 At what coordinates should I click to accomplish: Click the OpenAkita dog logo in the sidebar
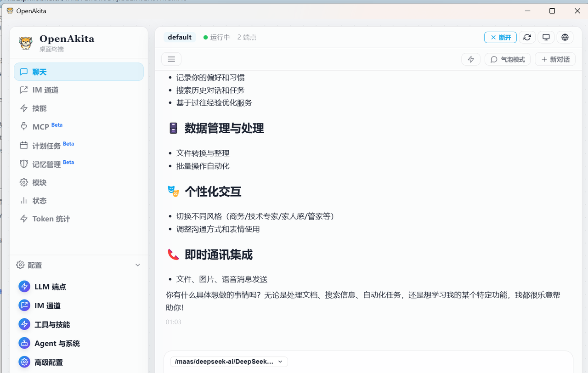click(26, 43)
